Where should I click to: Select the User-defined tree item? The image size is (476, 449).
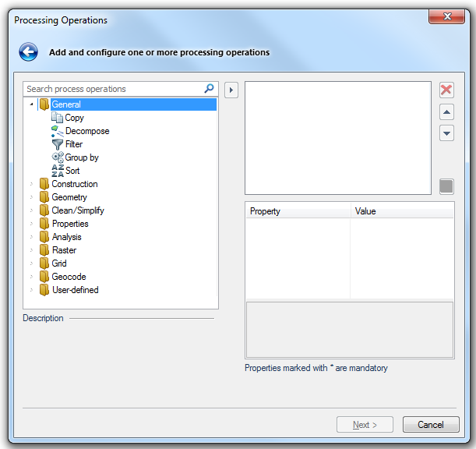click(x=76, y=290)
